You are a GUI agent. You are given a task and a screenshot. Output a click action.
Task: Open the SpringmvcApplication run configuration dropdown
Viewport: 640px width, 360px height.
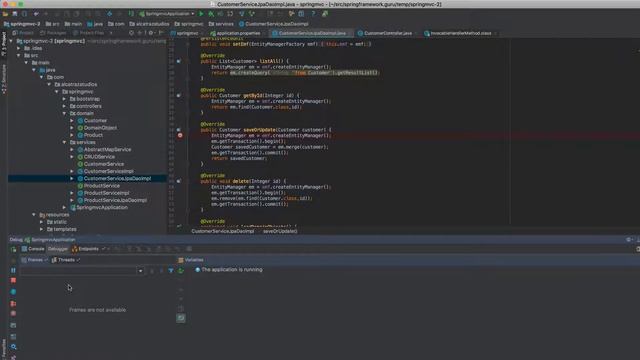click(167, 14)
